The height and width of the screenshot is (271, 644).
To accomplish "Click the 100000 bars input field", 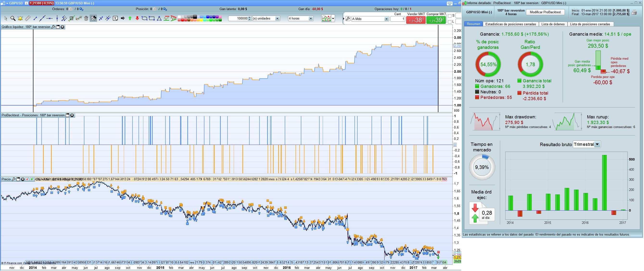I will coord(238,19).
